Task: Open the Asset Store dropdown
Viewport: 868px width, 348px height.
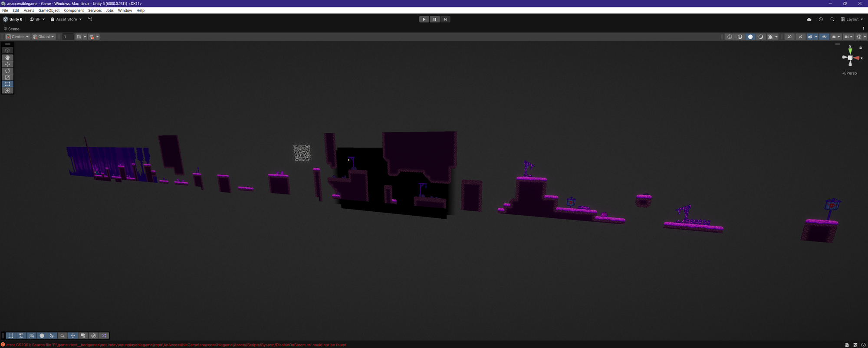Action: pyautogui.click(x=66, y=19)
